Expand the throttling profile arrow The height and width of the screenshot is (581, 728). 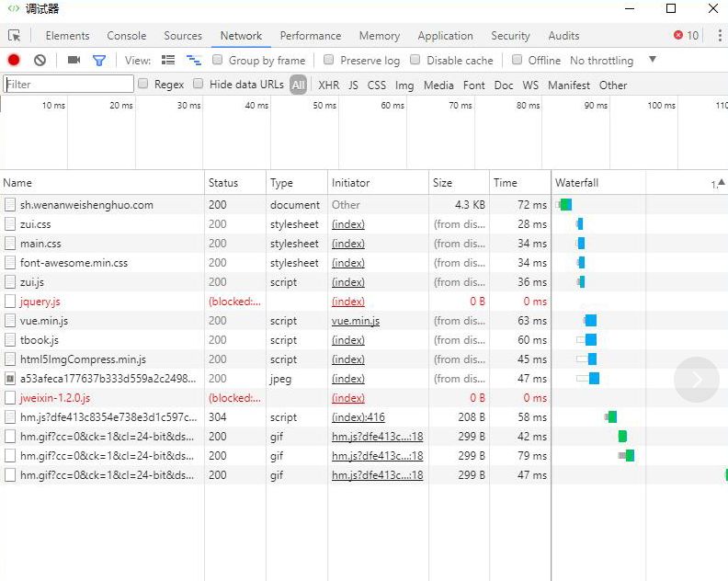(x=653, y=60)
